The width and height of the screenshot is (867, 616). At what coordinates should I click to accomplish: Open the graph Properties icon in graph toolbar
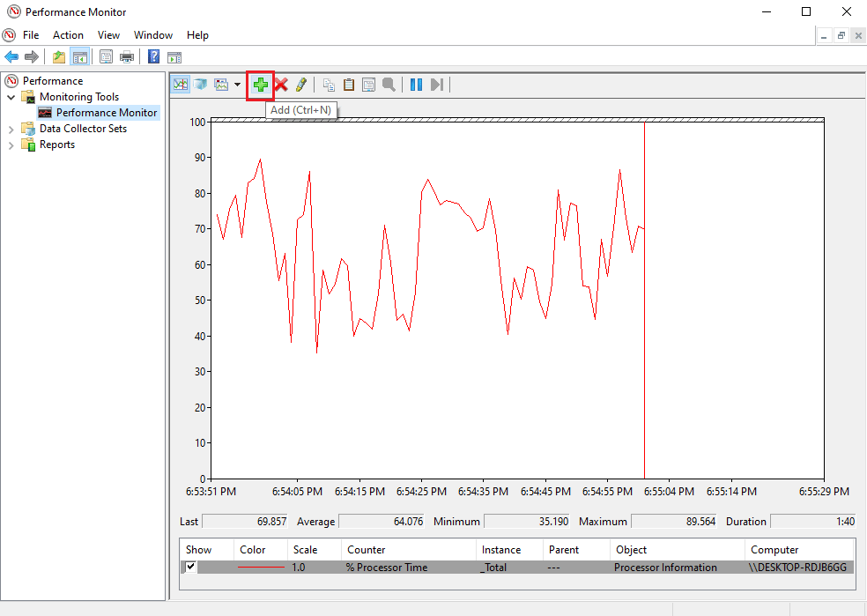[x=368, y=85]
